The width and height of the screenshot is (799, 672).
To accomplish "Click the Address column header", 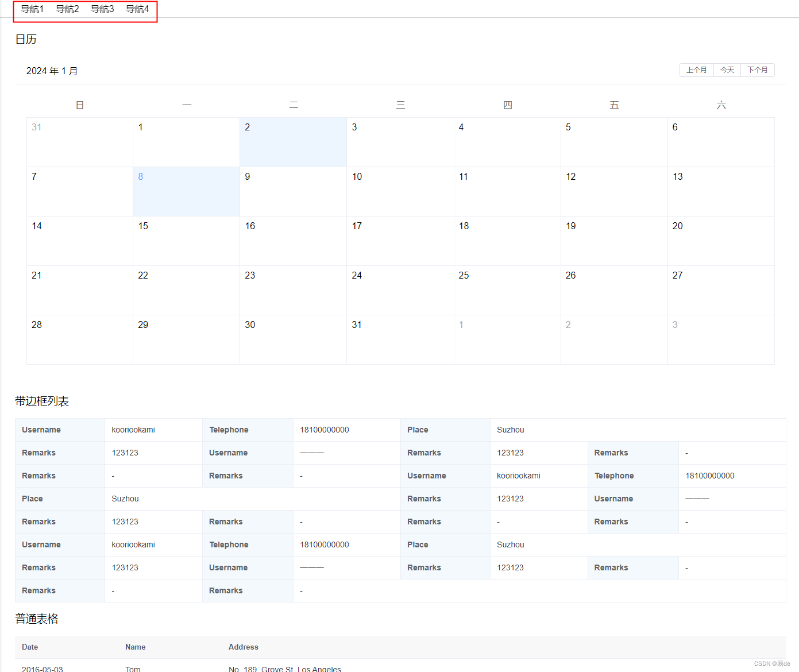I will pyautogui.click(x=244, y=647).
